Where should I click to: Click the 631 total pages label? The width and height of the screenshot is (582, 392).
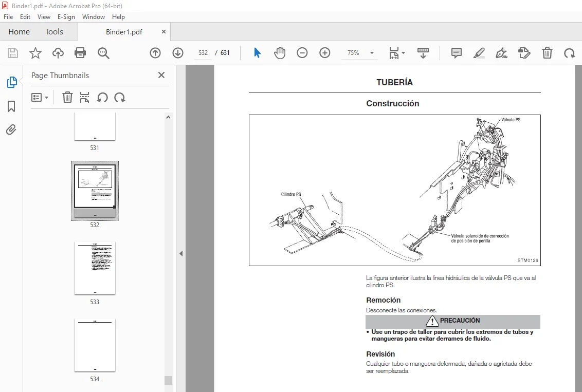225,53
